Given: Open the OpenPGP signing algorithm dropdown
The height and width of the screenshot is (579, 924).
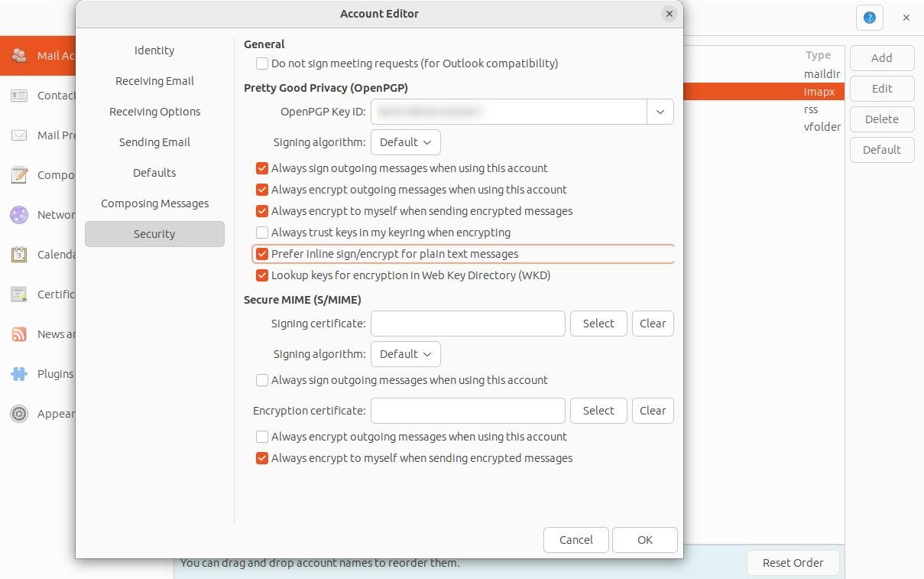Looking at the screenshot, I should (x=405, y=141).
